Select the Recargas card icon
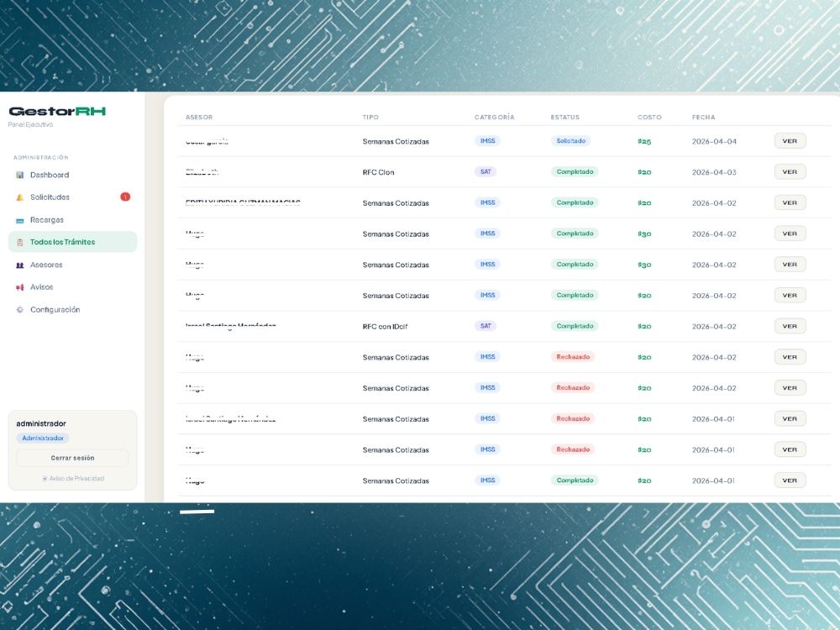 [x=20, y=220]
